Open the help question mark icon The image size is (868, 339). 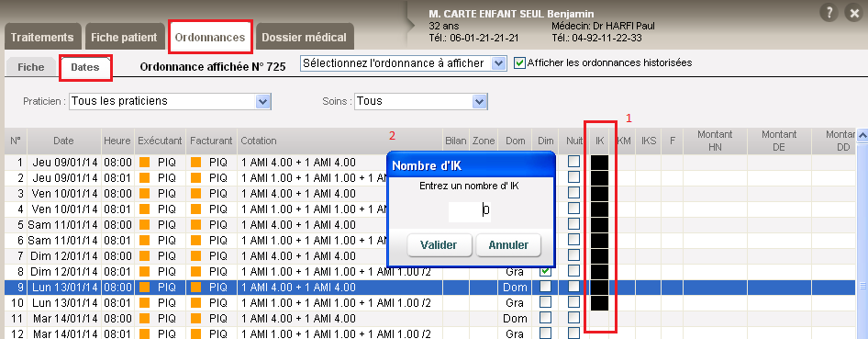click(x=829, y=13)
